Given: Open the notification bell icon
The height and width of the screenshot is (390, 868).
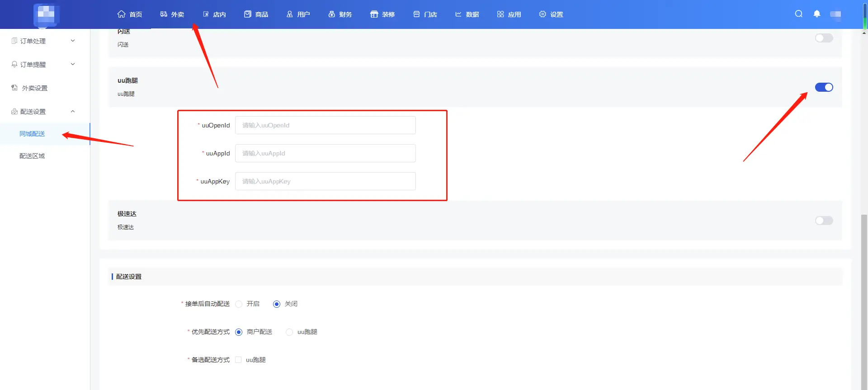Looking at the screenshot, I should 817,14.
